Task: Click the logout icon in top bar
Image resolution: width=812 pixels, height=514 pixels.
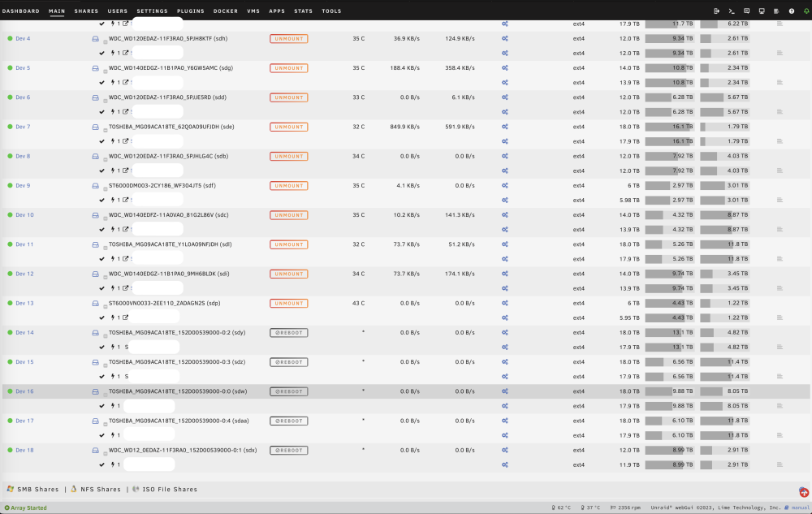Action: pyautogui.click(x=717, y=11)
